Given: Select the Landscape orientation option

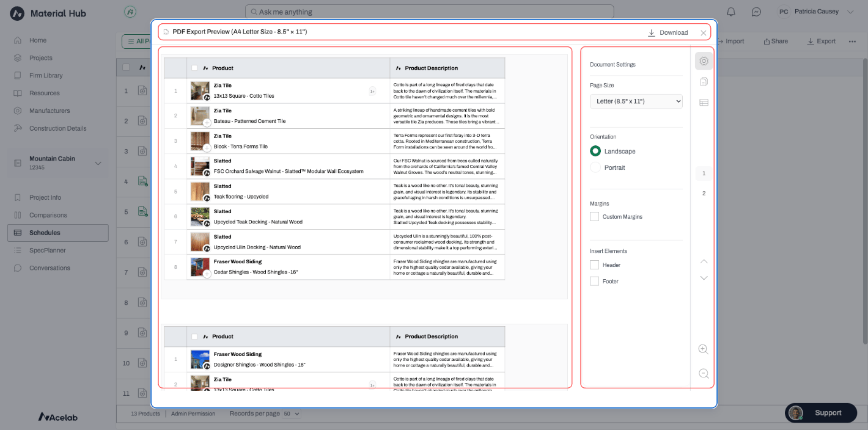Looking at the screenshot, I should click(x=613, y=151).
